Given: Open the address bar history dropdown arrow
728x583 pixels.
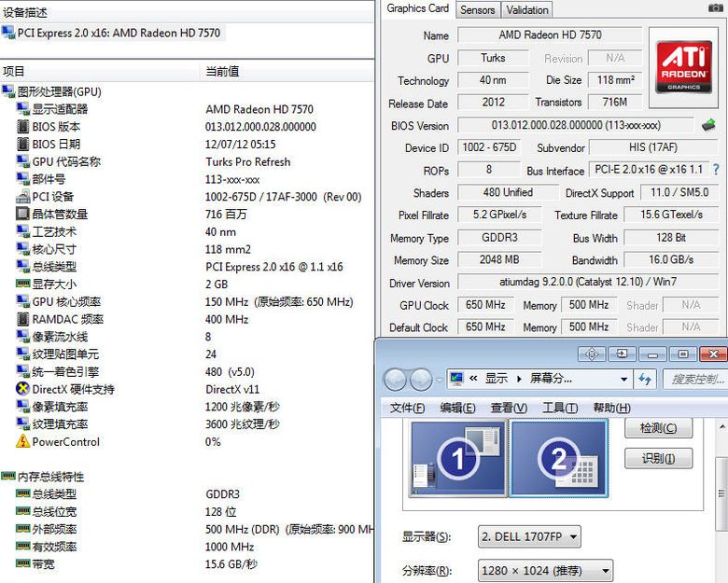Looking at the screenshot, I should pyautogui.click(x=624, y=380).
